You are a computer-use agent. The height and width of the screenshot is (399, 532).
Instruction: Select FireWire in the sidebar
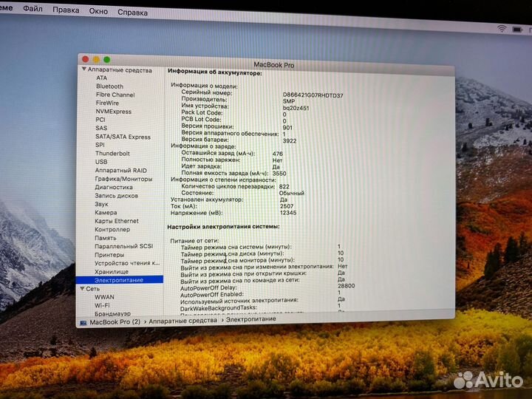[107, 103]
